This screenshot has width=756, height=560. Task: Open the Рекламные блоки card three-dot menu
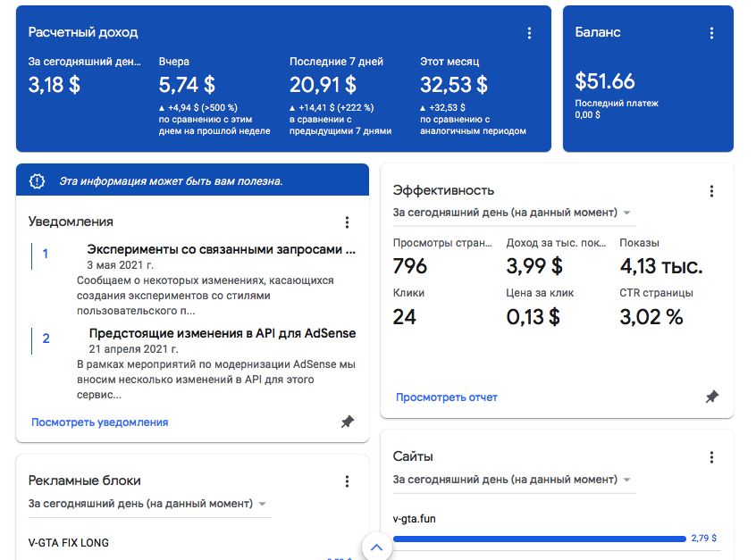347,481
